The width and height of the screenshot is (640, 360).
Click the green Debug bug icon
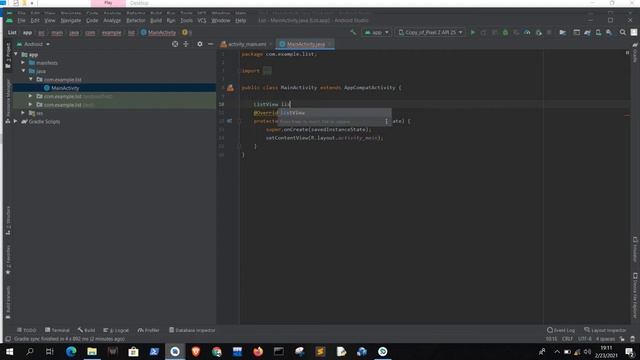[x=505, y=32]
